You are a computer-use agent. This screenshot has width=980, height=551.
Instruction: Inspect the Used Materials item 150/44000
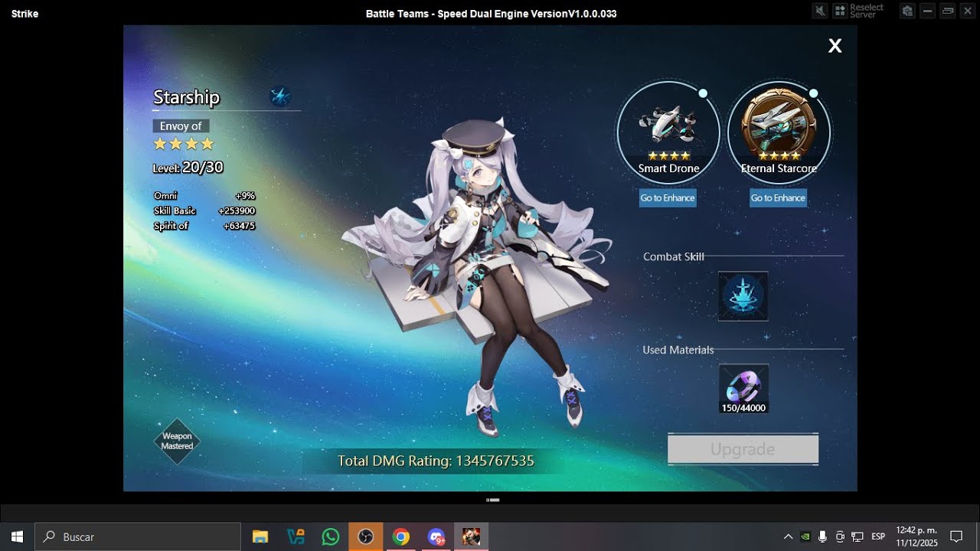pos(743,389)
